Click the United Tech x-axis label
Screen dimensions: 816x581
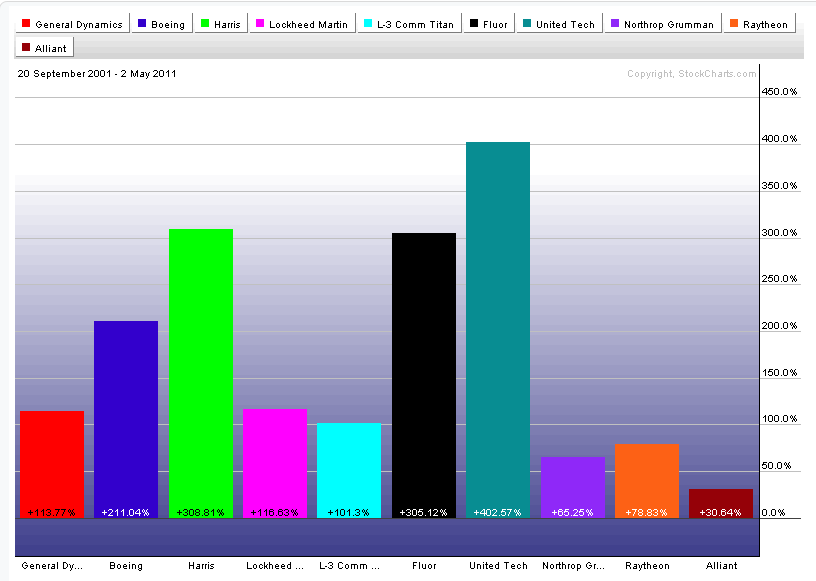(498, 566)
